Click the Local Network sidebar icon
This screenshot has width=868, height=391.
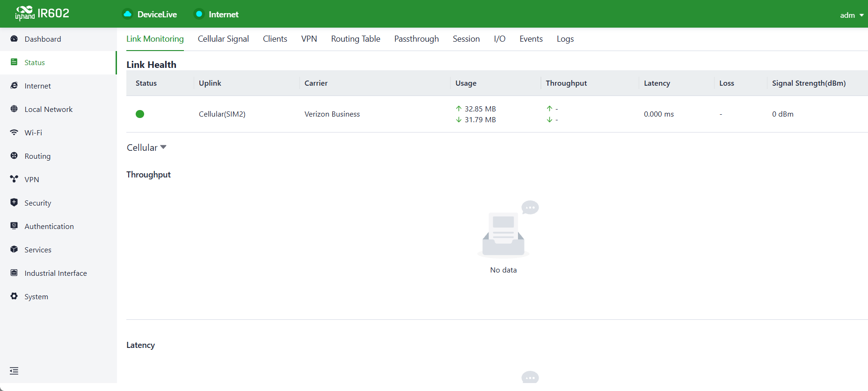point(14,109)
